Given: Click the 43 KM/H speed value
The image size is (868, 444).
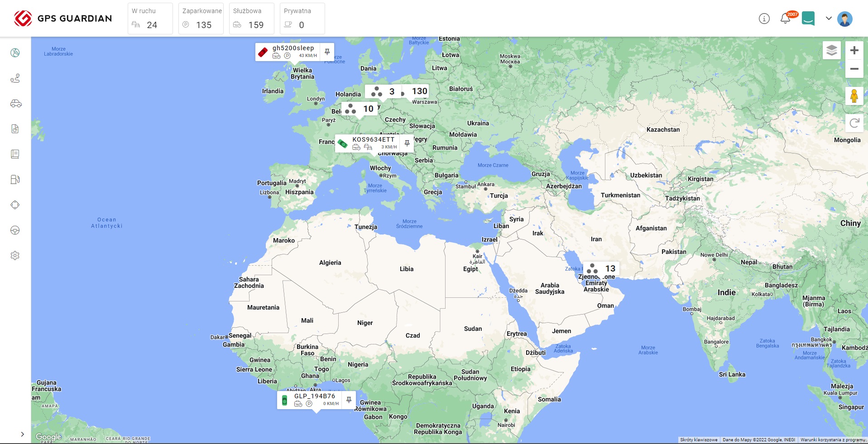Looking at the screenshot, I should click(x=308, y=56).
